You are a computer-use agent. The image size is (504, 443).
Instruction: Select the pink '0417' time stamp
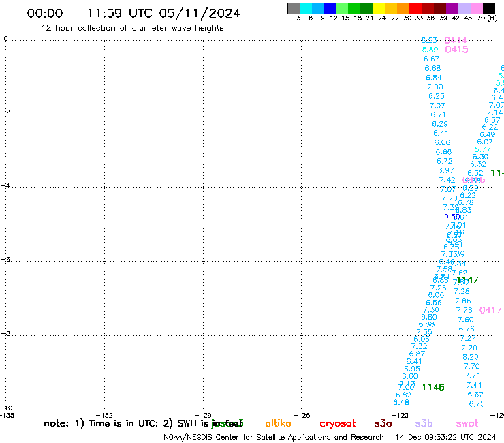490,310
